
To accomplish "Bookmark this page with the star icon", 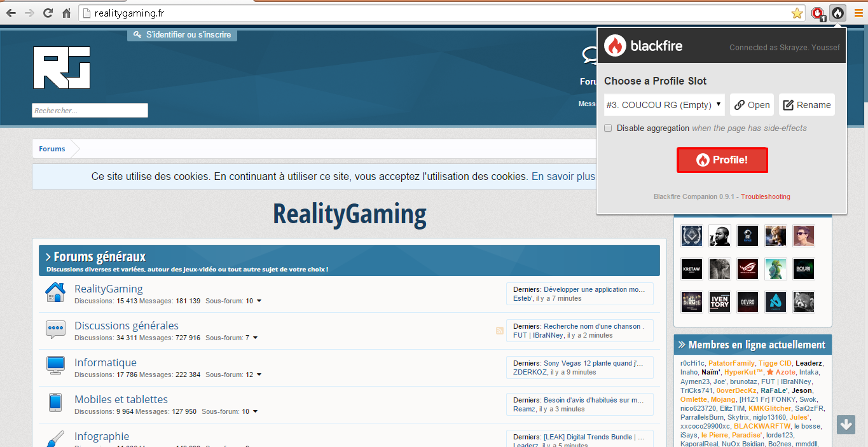I will pyautogui.click(x=797, y=13).
